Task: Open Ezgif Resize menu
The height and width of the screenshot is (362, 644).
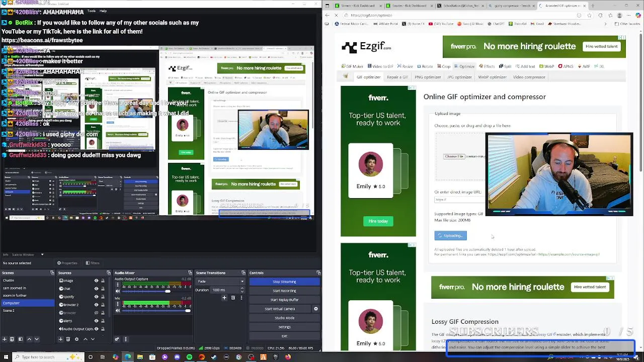Action: coord(405,66)
